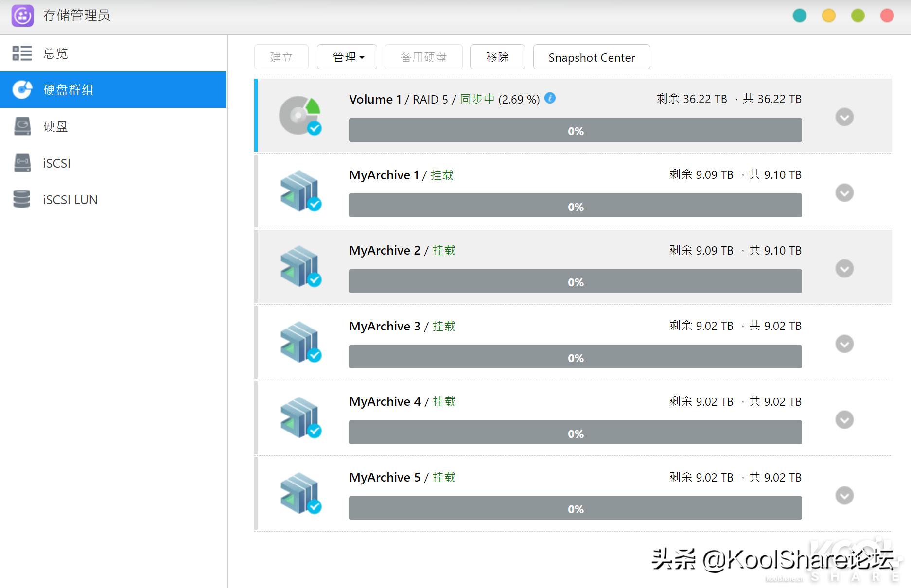Click Volume 1 progress bar showing 0%
Viewport: 911px width, 588px height.
(575, 130)
